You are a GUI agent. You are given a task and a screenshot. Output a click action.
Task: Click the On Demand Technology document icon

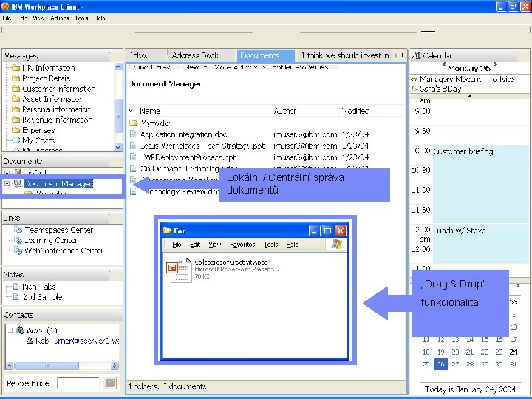[133, 168]
